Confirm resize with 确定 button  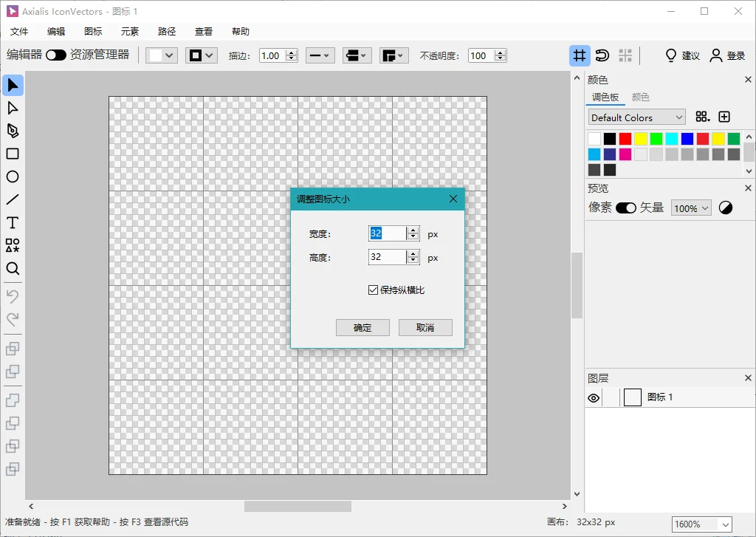[362, 328]
